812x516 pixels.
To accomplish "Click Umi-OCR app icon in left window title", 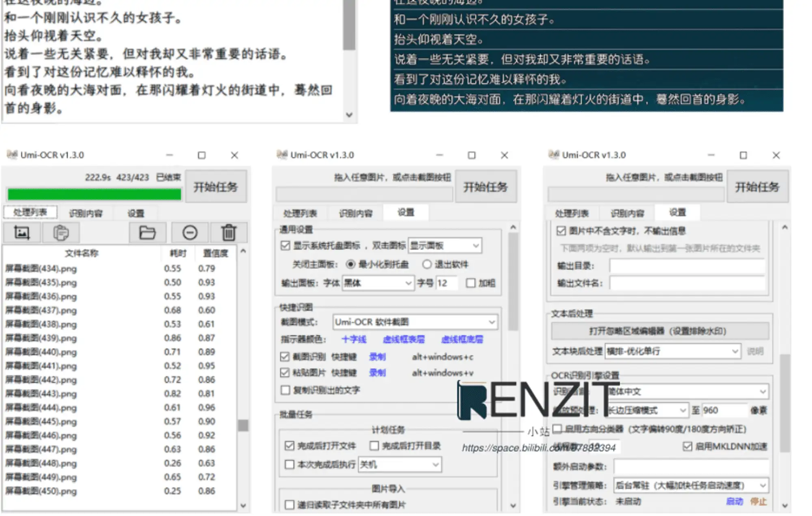I will tap(12, 155).
